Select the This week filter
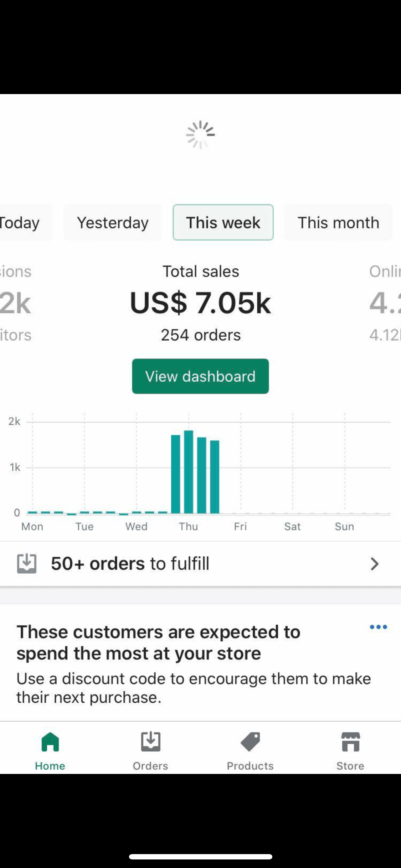Viewport: 401px width, 868px height. pos(223,223)
